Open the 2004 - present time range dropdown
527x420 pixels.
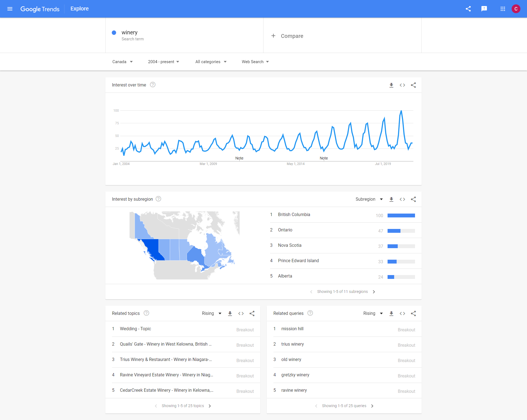point(163,62)
